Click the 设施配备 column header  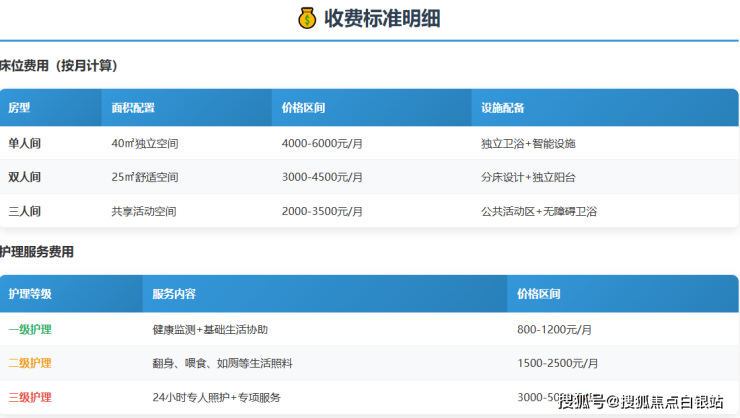click(x=502, y=108)
